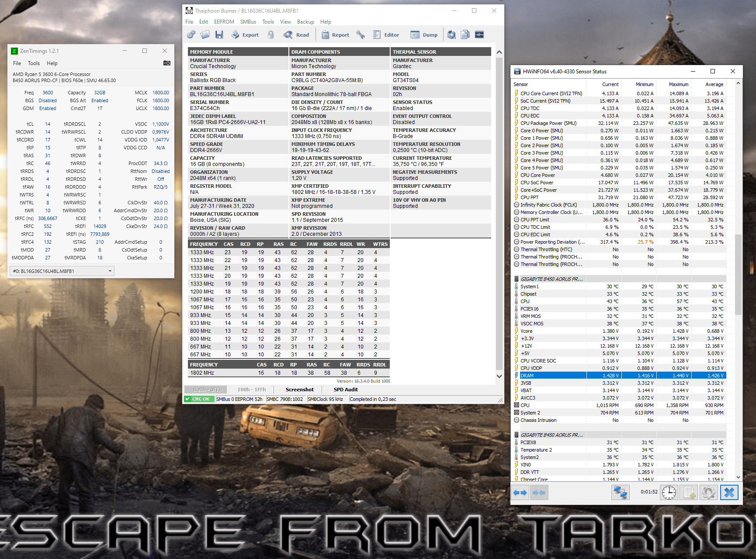Click HWiNFO expand columns arrows button

tap(520, 493)
